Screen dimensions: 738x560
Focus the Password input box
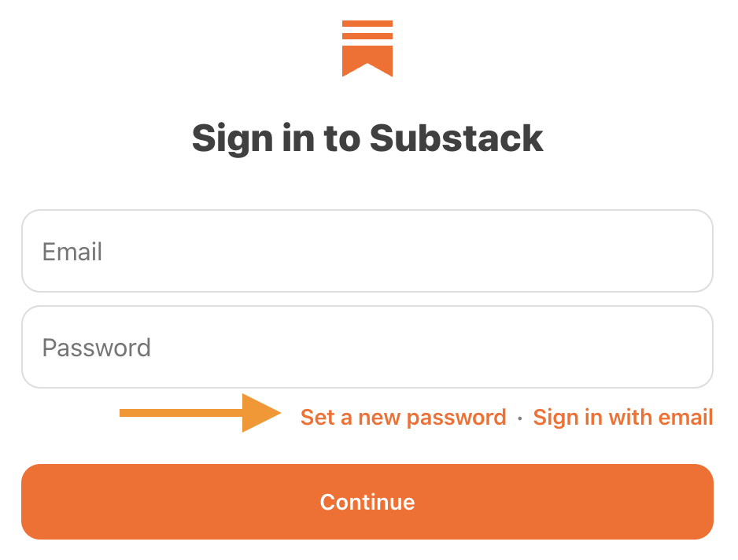pyautogui.click(x=367, y=347)
